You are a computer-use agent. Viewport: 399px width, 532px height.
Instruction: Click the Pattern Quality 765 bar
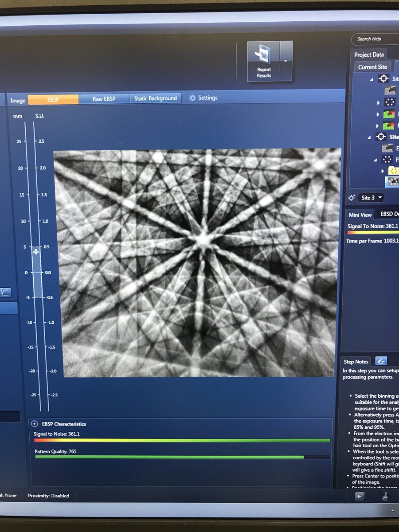(x=182, y=457)
